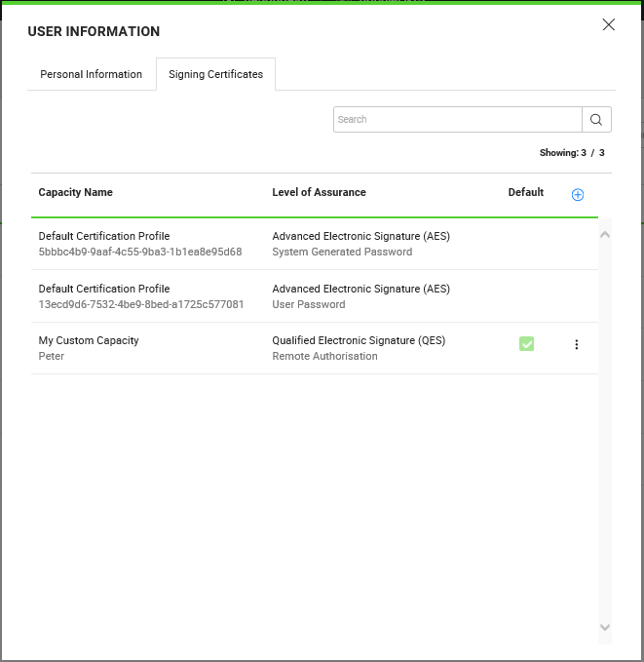Click the User Password assurance entry

(308, 304)
